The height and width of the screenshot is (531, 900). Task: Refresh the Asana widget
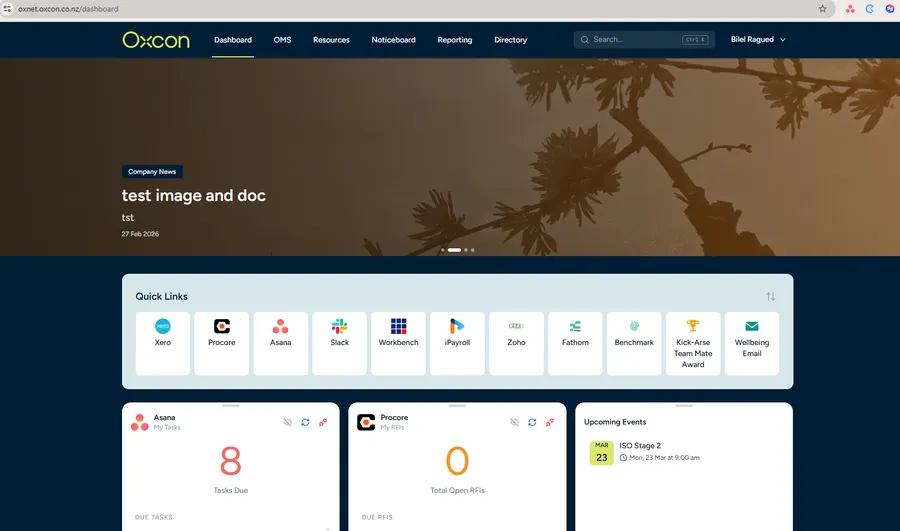[x=306, y=422]
